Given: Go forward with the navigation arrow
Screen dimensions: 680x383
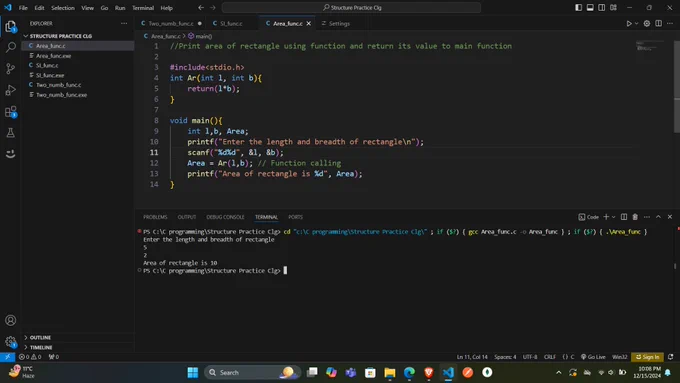Looking at the screenshot, I should (213, 8).
